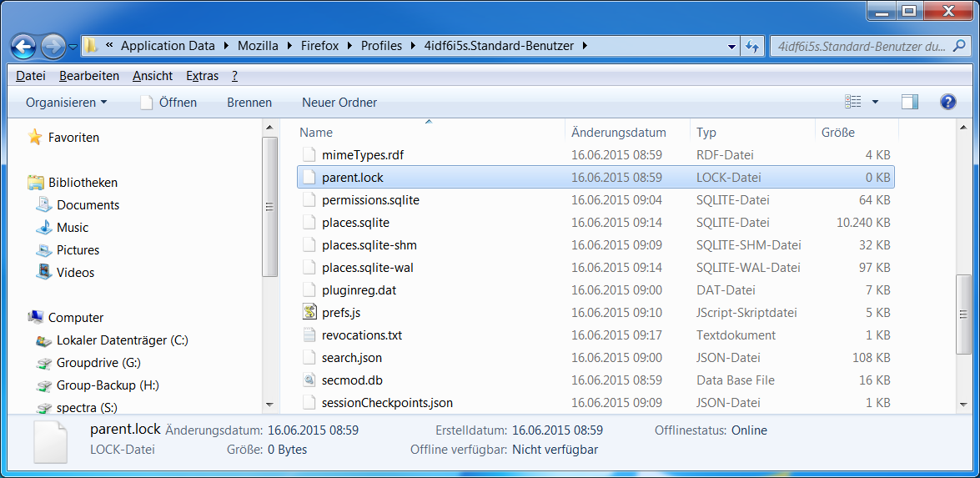Click the search field in the folder
Screen dimensions: 980x478
pyautogui.click(x=859, y=47)
